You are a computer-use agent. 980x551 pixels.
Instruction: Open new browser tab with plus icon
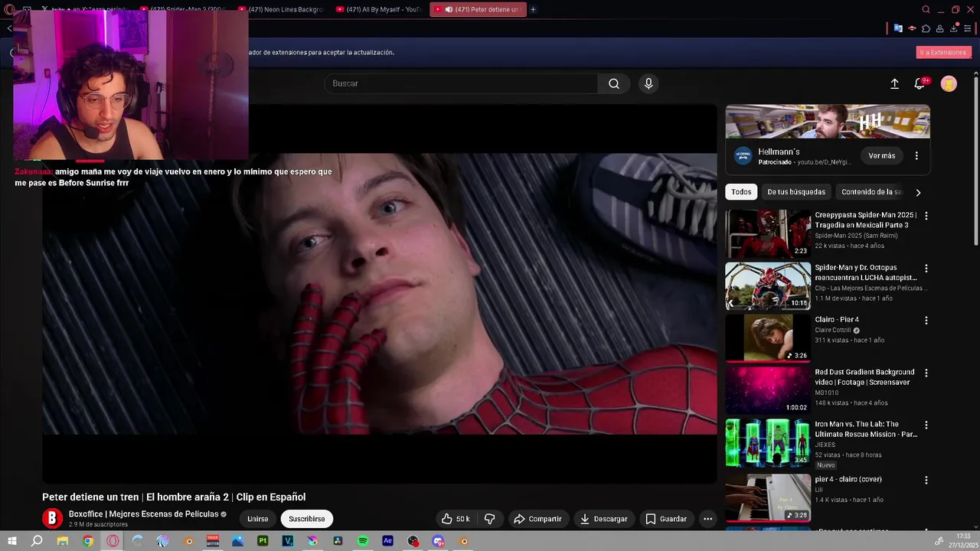(x=533, y=9)
